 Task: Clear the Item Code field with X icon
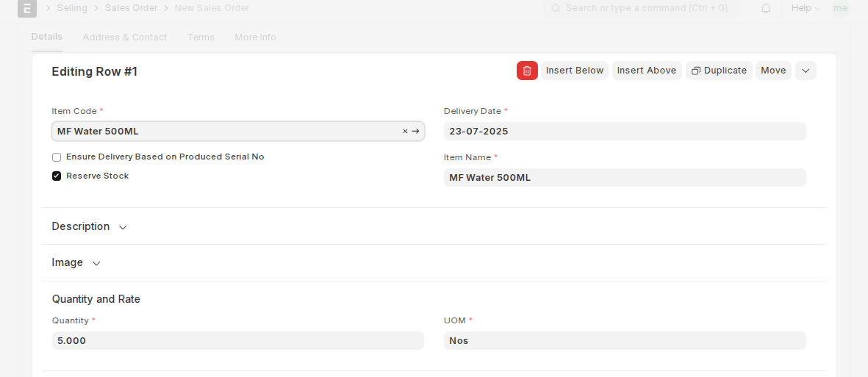405,132
